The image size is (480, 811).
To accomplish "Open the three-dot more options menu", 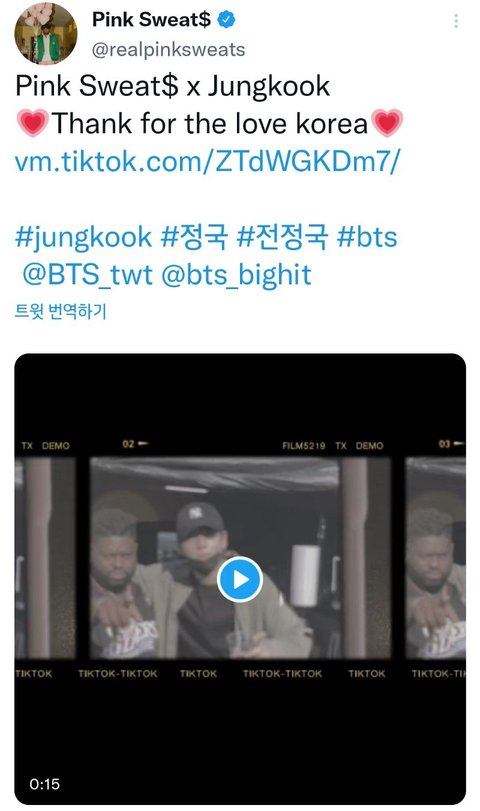I will pyautogui.click(x=456, y=21).
